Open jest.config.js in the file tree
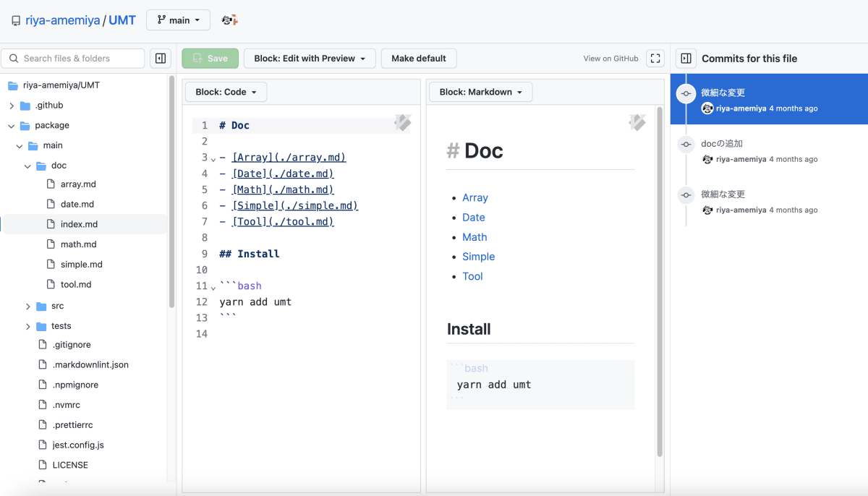Image resolution: width=868 pixels, height=496 pixels. pos(78,445)
